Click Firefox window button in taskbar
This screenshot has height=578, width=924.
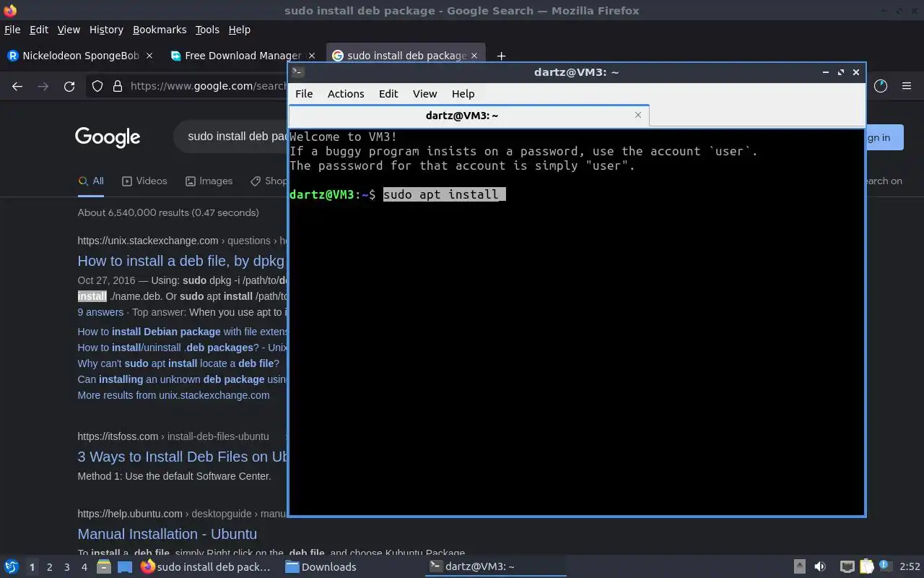pyautogui.click(x=206, y=567)
